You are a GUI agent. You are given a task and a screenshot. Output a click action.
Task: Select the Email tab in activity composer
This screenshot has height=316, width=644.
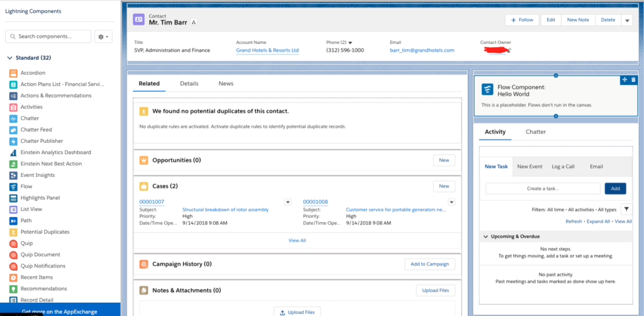click(x=596, y=166)
